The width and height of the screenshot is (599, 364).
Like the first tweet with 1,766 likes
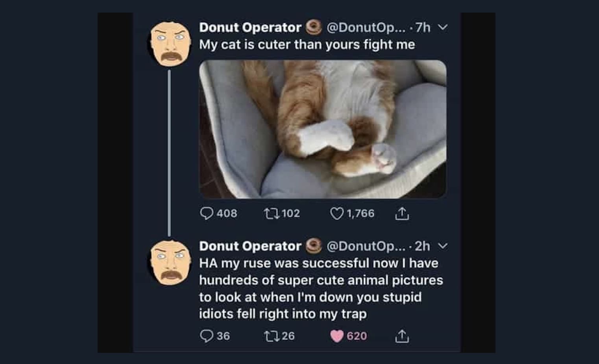(x=336, y=213)
